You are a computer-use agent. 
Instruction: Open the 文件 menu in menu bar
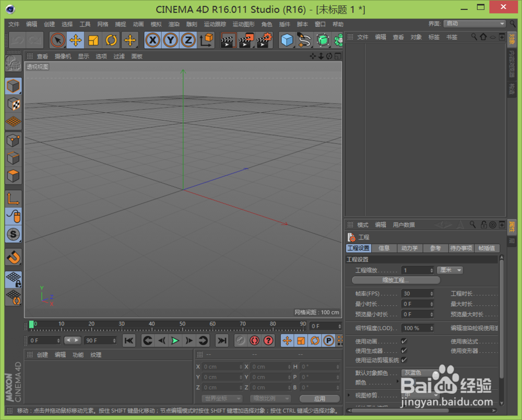14,24
